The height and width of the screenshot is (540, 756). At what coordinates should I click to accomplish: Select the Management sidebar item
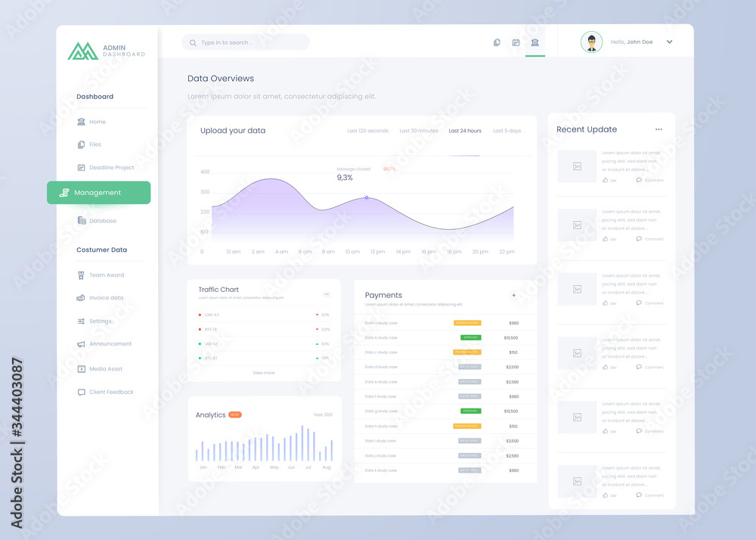pyautogui.click(x=99, y=192)
